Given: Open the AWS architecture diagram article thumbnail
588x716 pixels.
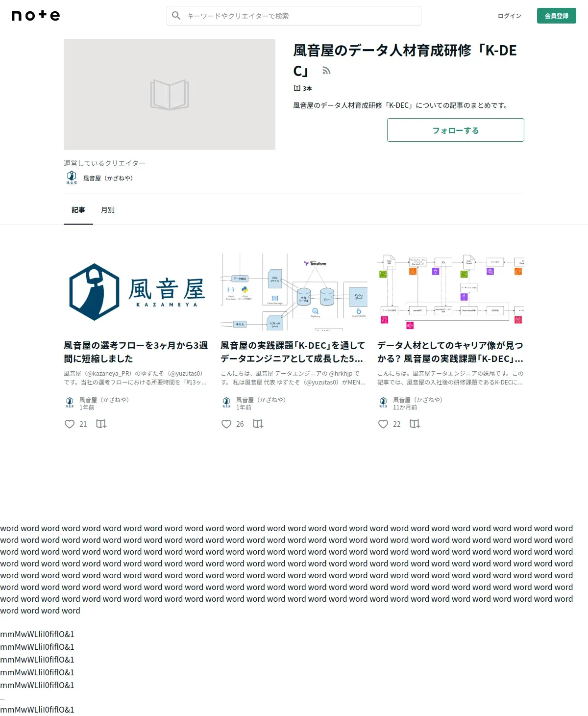Looking at the screenshot, I should click(x=451, y=292).
